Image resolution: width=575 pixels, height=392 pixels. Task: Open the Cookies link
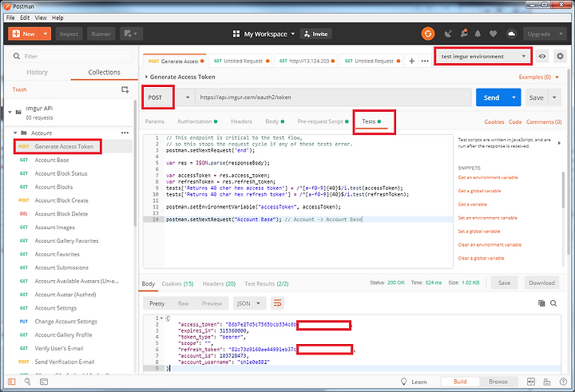click(x=494, y=121)
